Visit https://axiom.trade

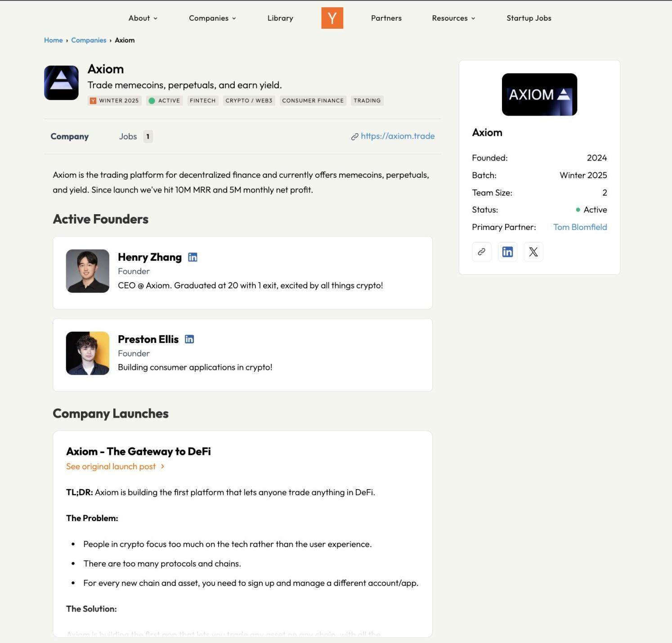click(397, 136)
